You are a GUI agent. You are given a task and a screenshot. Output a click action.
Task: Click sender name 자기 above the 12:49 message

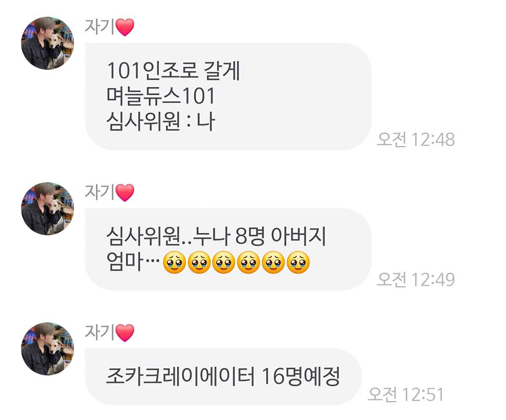tap(100, 192)
